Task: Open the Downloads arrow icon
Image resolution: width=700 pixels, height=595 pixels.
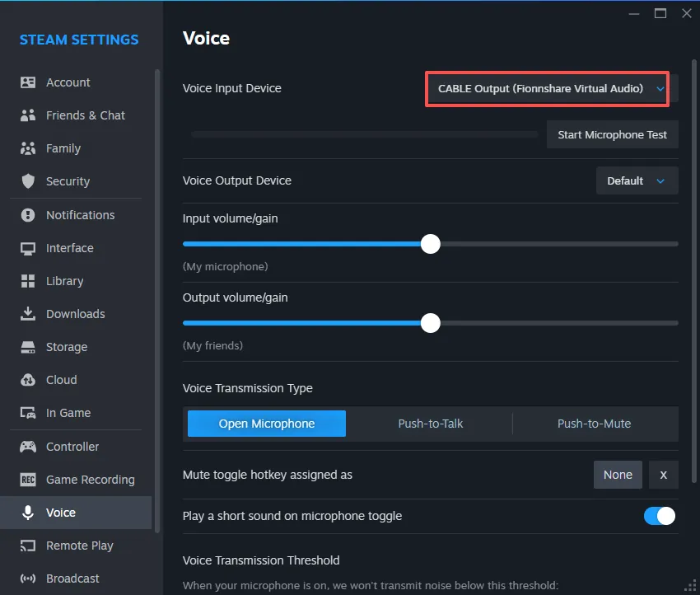Action: [x=28, y=314]
